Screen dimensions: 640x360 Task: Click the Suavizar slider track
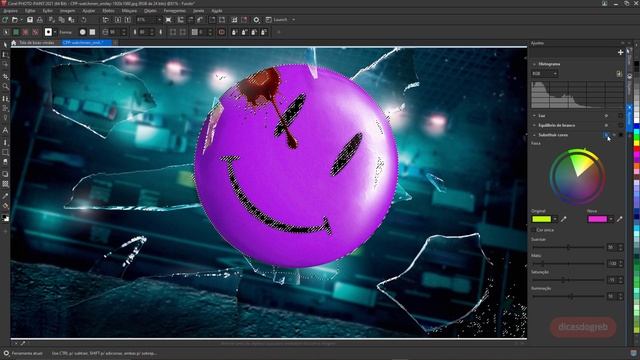[x=568, y=247]
